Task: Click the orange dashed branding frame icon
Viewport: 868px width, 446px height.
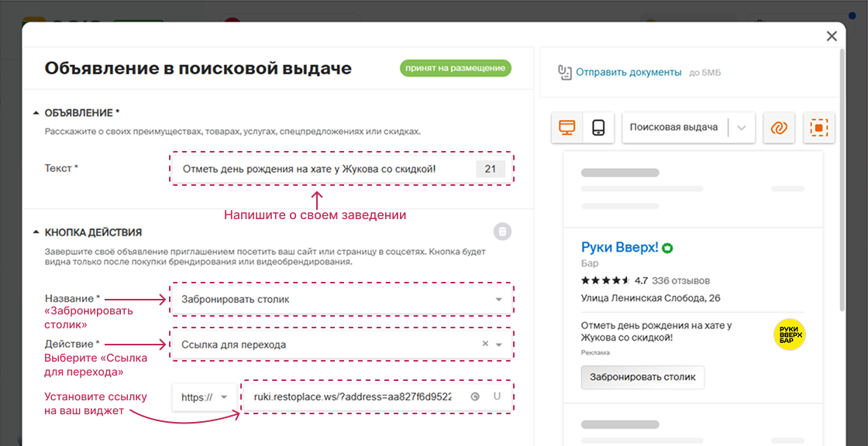Action: 821,127
